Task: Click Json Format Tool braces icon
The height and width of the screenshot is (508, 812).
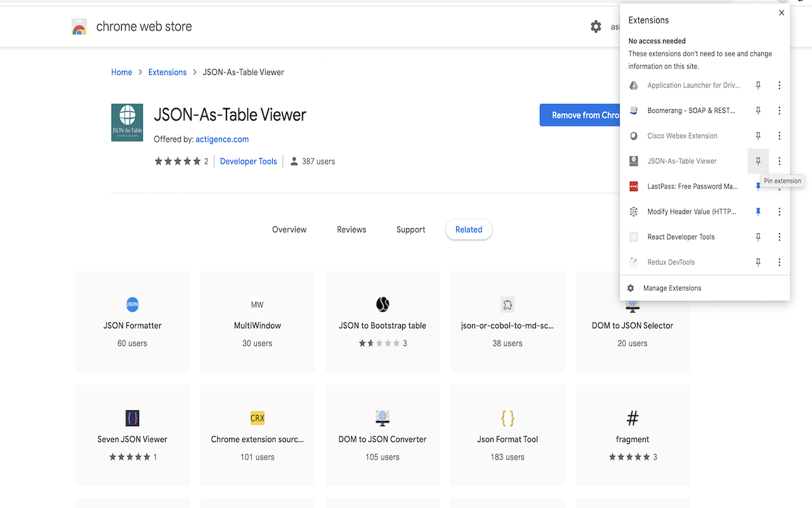Action: [507, 418]
